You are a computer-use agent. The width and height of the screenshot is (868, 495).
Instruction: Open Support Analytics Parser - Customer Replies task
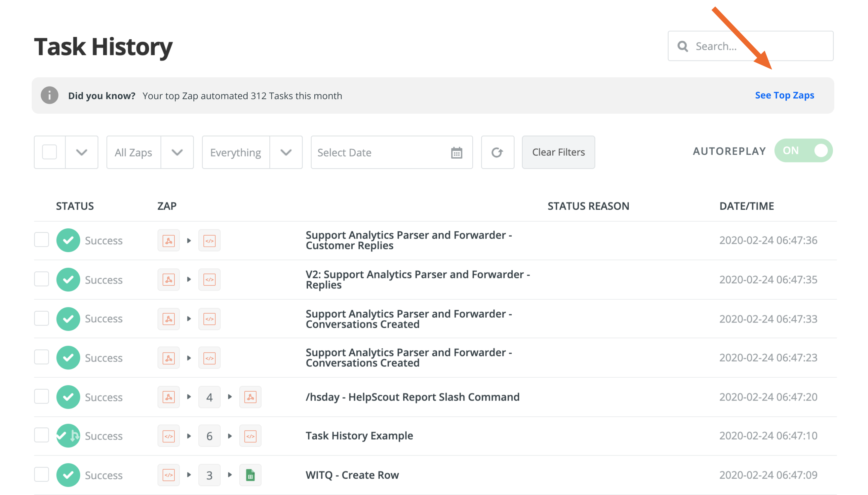[409, 240]
